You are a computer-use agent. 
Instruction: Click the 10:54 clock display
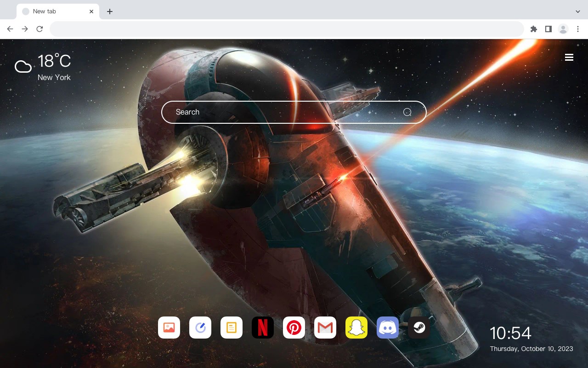click(x=510, y=333)
